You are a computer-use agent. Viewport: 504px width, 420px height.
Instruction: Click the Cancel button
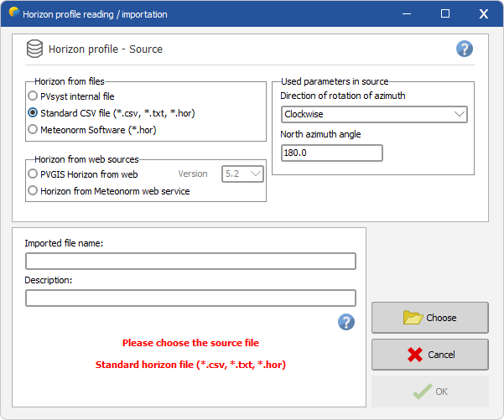pyautogui.click(x=430, y=355)
